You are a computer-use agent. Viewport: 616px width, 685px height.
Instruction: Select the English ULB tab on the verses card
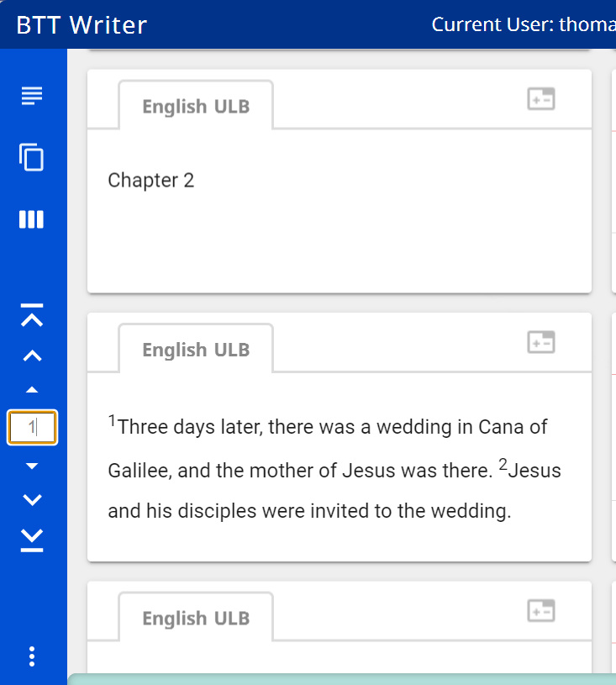195,349
